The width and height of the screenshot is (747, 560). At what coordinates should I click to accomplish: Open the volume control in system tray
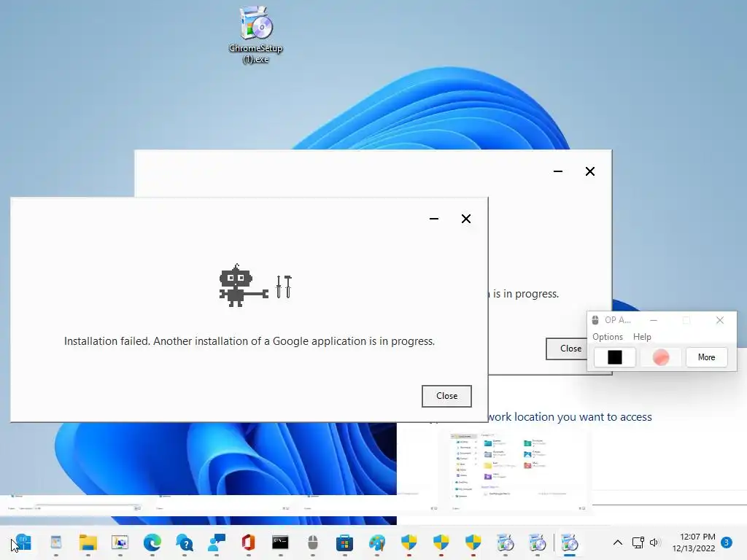point(655,542)
